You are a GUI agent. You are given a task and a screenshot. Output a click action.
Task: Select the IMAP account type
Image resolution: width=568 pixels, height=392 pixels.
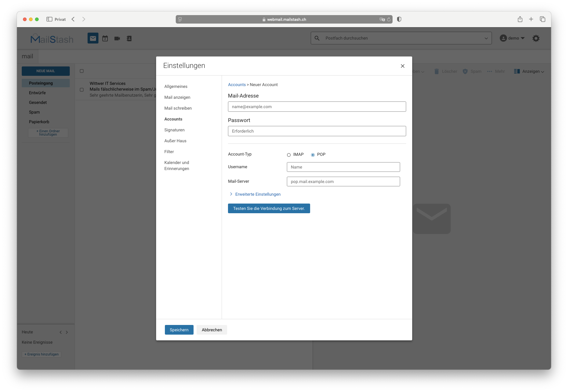pyautogui.click(x=289, y=155)
